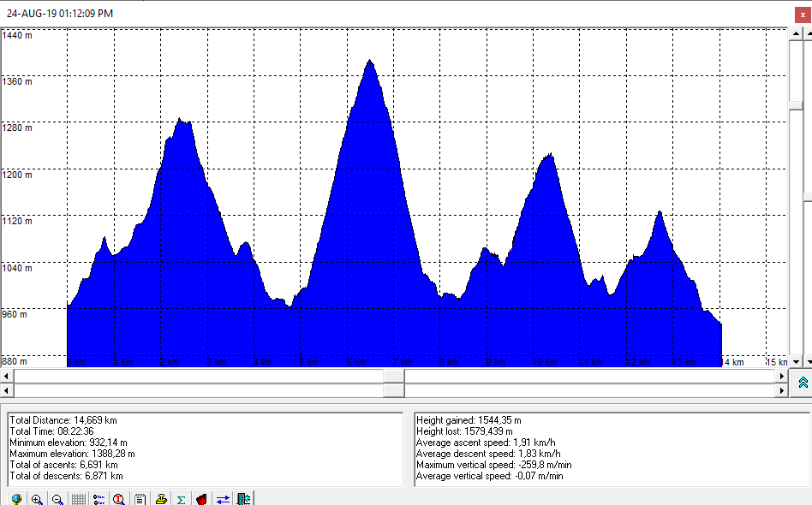The image size is (812, 505).
Task: Zoom out with the magnifier minus icon
Action: click(x=57, y=498)
